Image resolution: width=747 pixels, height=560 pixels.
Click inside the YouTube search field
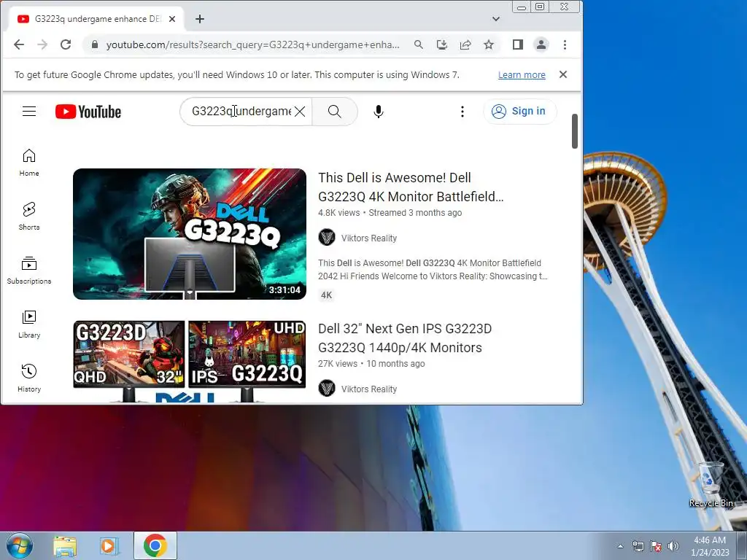(x=241, y=112)
